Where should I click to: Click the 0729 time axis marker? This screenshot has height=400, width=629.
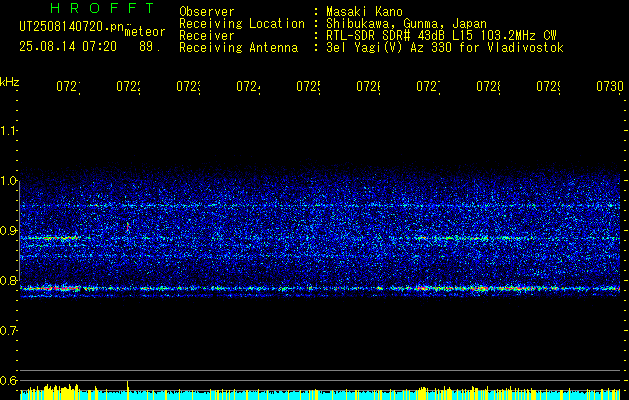tap(548, 87)
